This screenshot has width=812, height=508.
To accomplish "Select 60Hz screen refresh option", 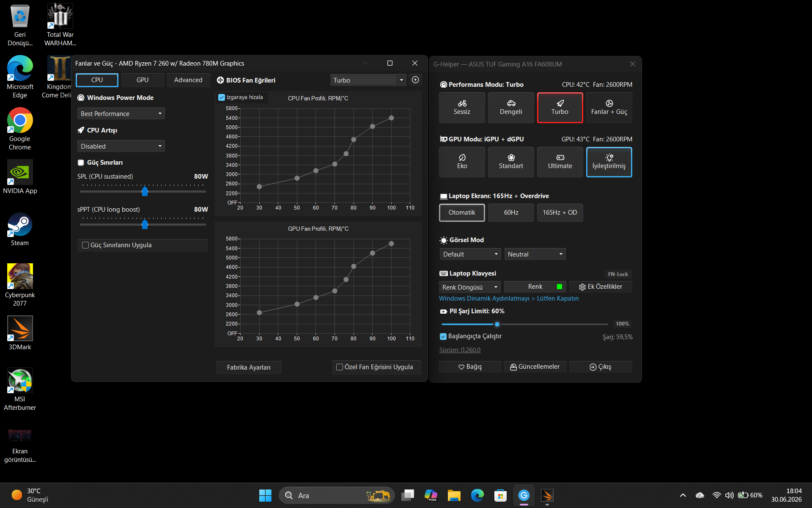I will (x=511, y=213).
